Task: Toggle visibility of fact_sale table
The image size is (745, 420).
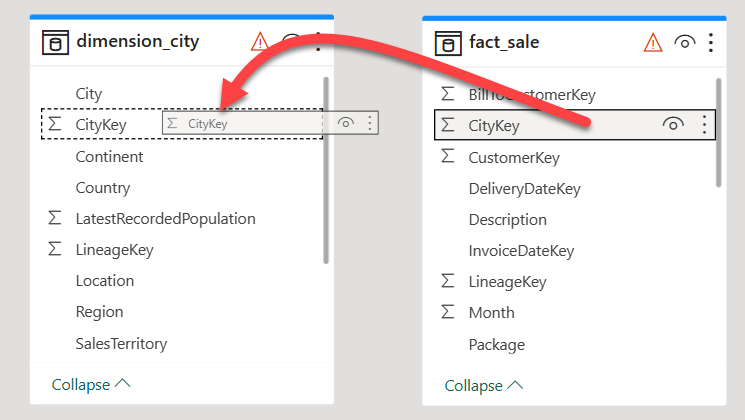Action: click(685, 43)
